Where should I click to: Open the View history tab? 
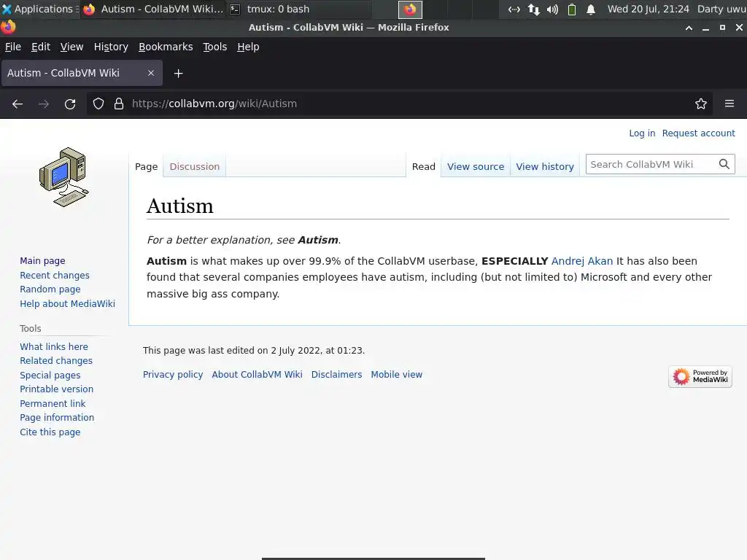point(545,167)
